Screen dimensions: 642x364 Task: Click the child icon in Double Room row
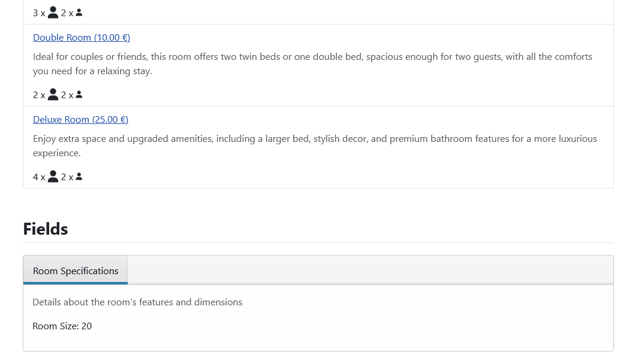click(x=79, y=95)
